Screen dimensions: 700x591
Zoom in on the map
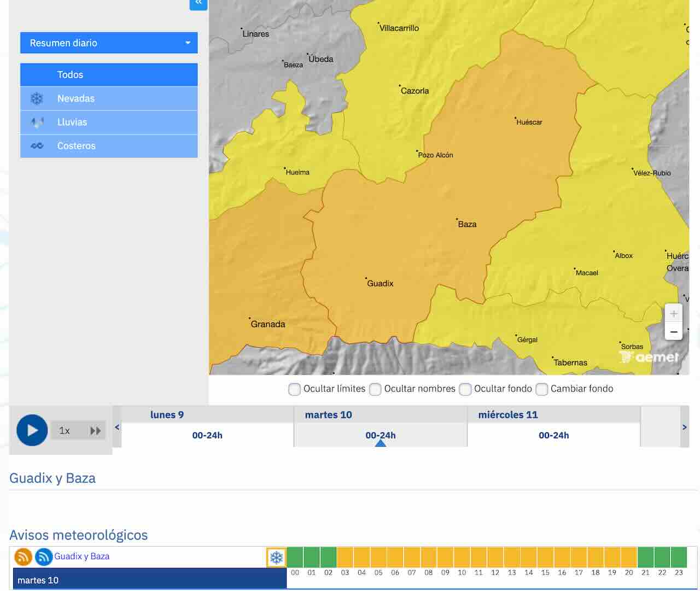[674, 313]
